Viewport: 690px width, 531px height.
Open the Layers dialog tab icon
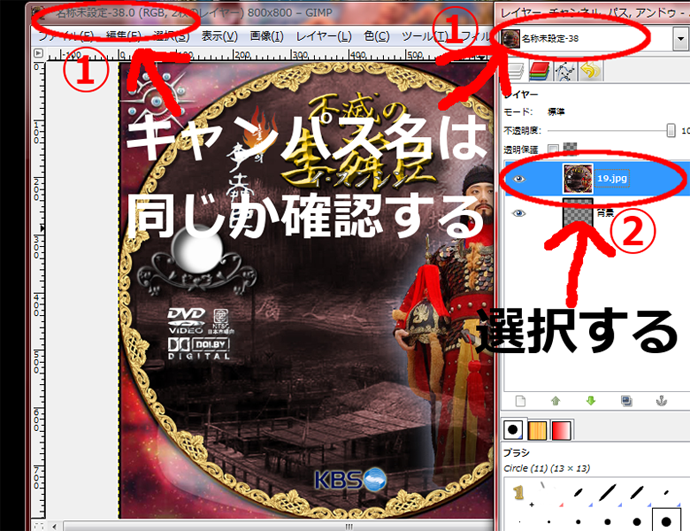514,71
